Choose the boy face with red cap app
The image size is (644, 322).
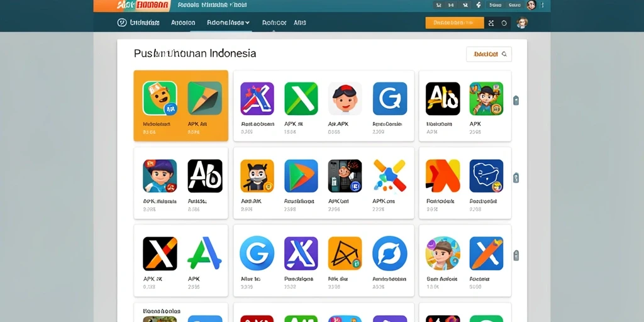point(345,99)
